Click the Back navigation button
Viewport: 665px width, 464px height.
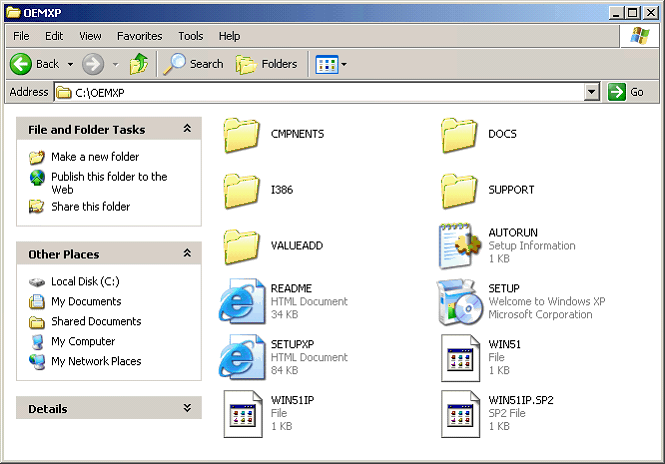[36, 64]
